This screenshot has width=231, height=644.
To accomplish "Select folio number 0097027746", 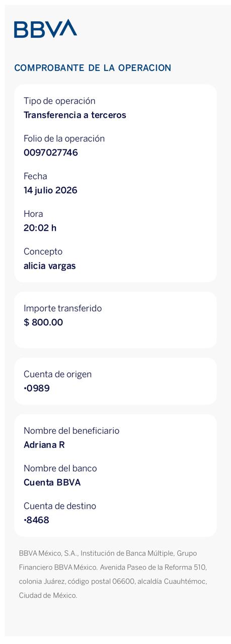I will pyautogui.click(x=51, y=152).
